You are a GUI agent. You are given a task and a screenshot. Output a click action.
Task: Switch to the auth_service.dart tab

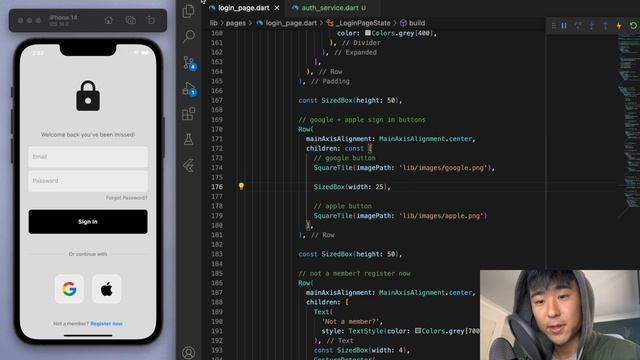(330, 8)
